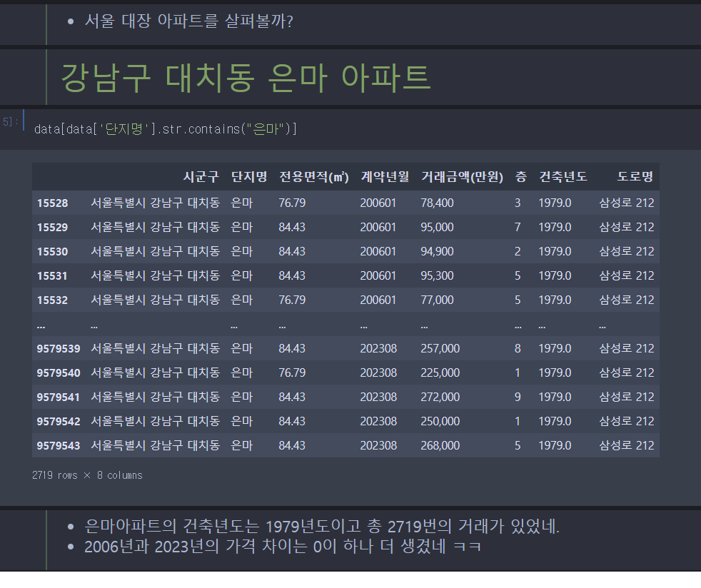Select row index 9579539

pyautogui.click(x=59, y=348)
